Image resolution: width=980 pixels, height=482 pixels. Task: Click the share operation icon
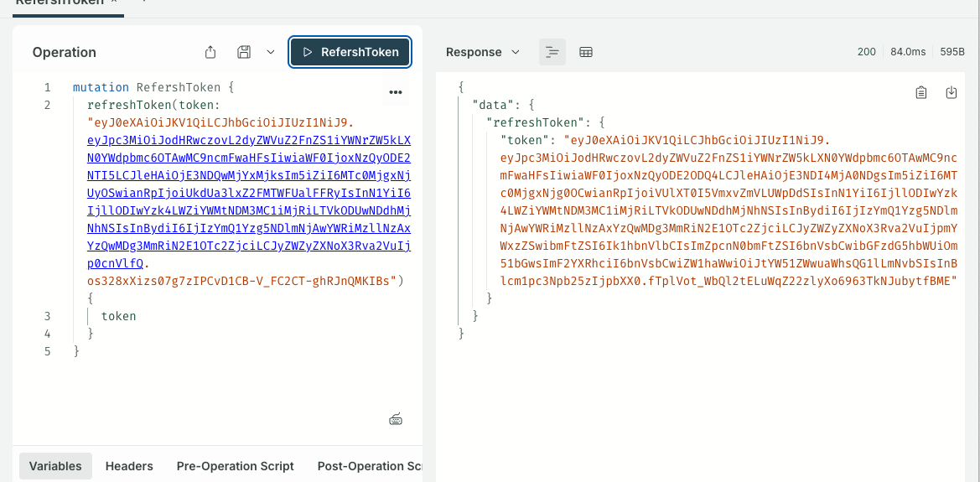(x=210, y=52)
